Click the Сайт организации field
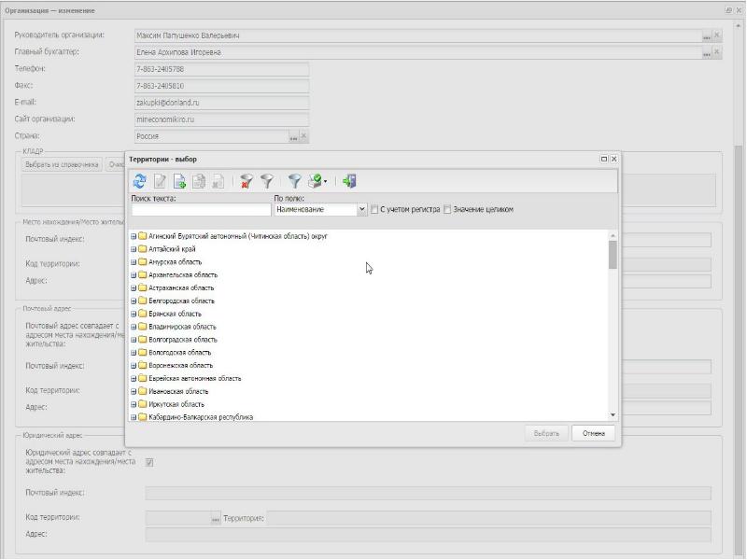 pos(222,119)
